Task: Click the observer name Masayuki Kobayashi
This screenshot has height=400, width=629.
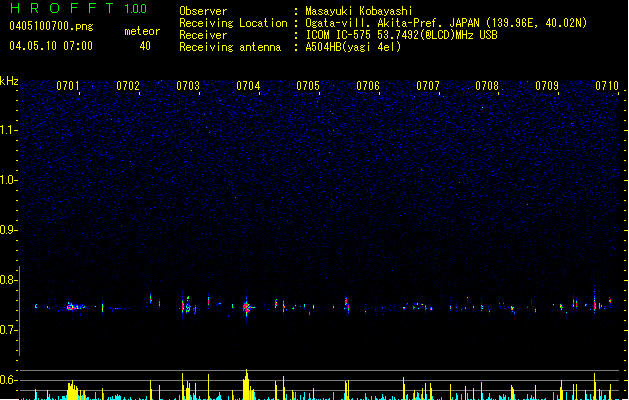Action: (359, 11)
